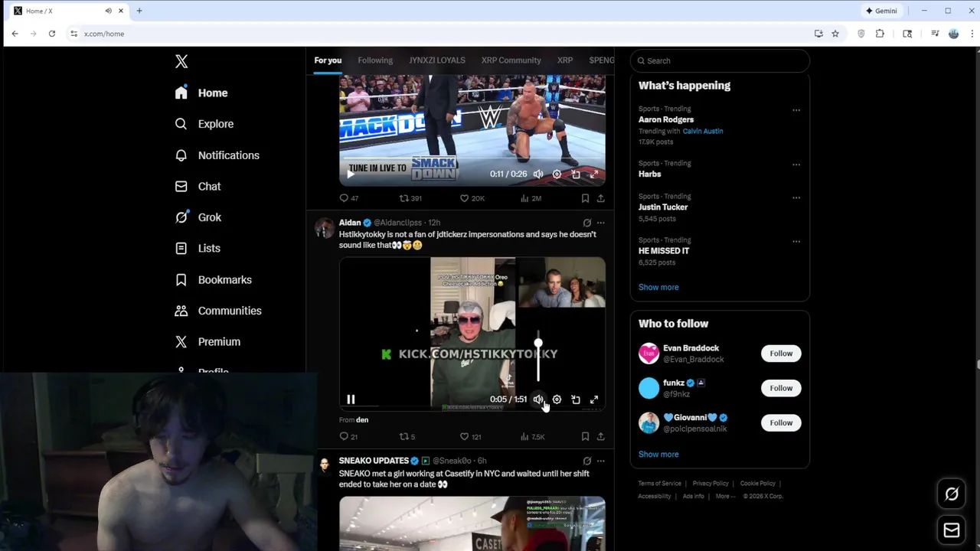The height and width of the screenshot is (551, 980).
Task: Repost the post with 391 reposts
Action: tap(410, 198)
